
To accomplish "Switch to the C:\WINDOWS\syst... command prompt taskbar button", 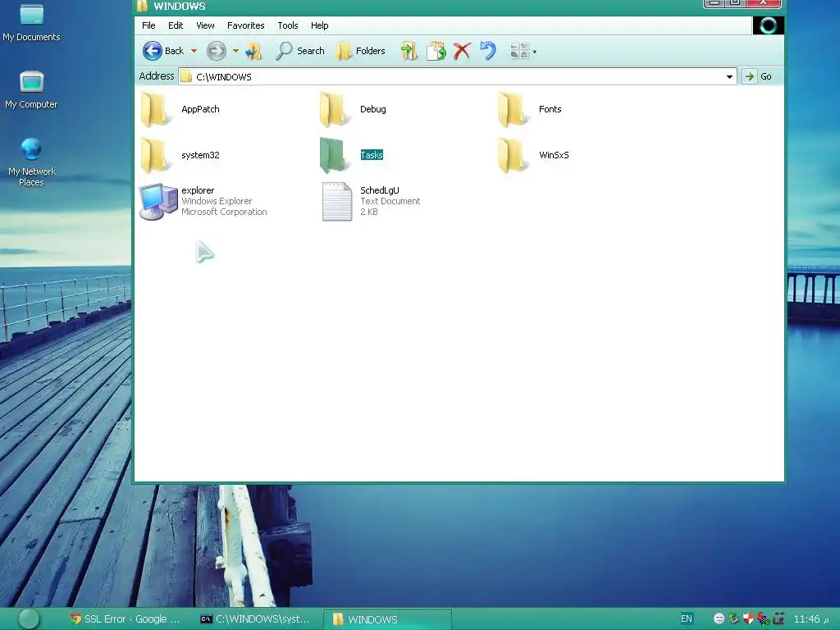I will click(x=255, y=619).
